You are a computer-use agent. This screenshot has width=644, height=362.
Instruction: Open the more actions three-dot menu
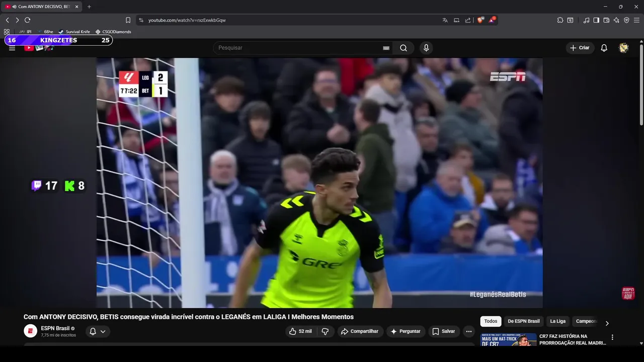pos(469,331)
